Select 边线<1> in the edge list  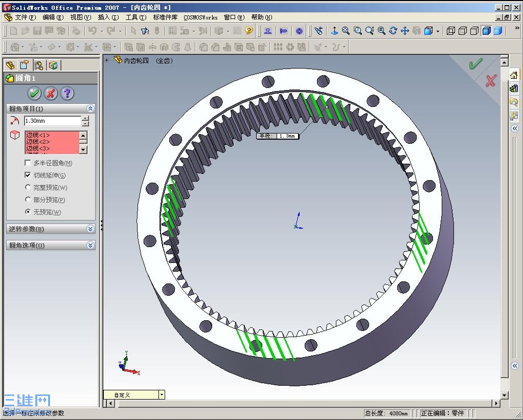tap(38, 135)
